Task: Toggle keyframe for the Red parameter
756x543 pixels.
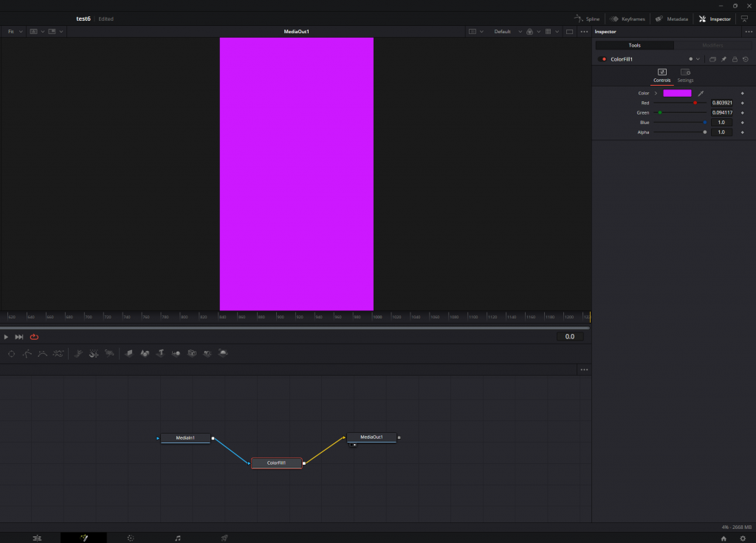Action: pos(742,103)
